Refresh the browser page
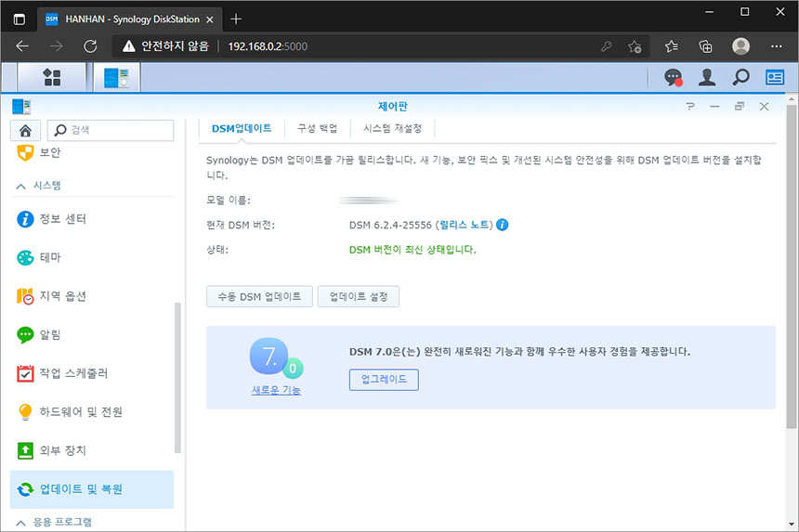Viewport: 799px width, 532px height. click(90, 46)
